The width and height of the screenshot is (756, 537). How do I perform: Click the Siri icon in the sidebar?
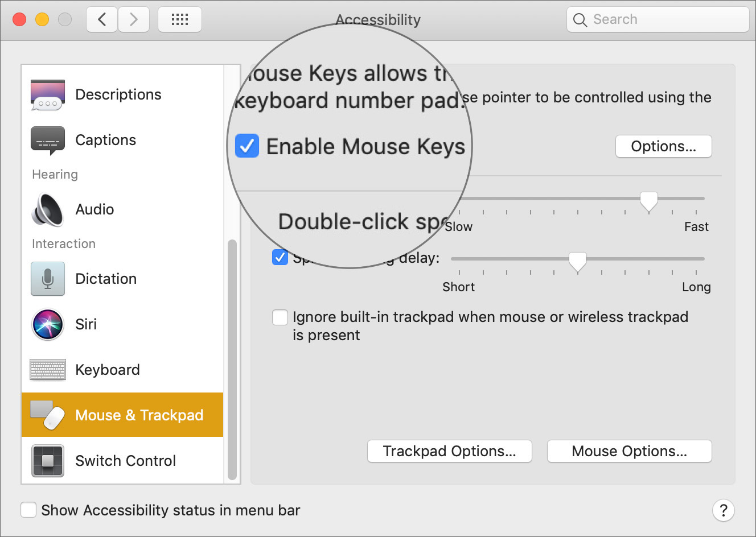click(47, 324)
